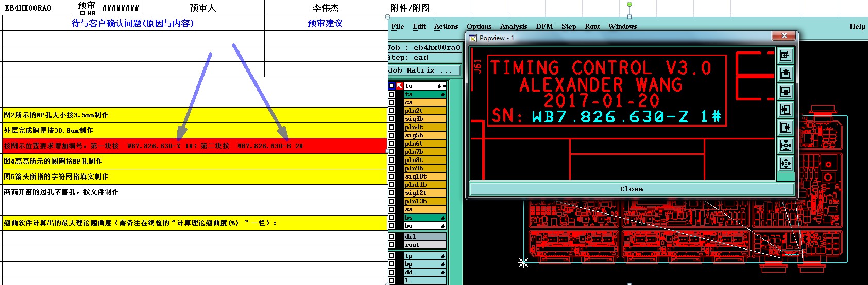
Task: Select the pln4t layer row
Action: pos(425,127)
